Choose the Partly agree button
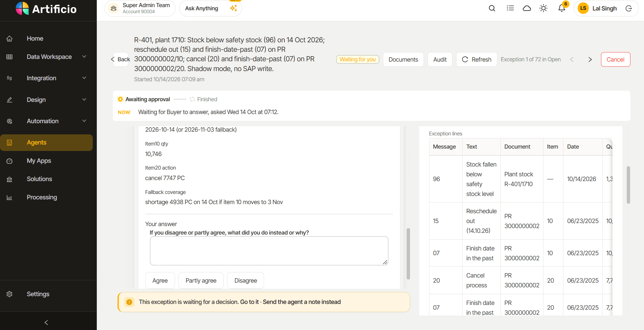Screen dimensions: 644x330 pos(201,281)
